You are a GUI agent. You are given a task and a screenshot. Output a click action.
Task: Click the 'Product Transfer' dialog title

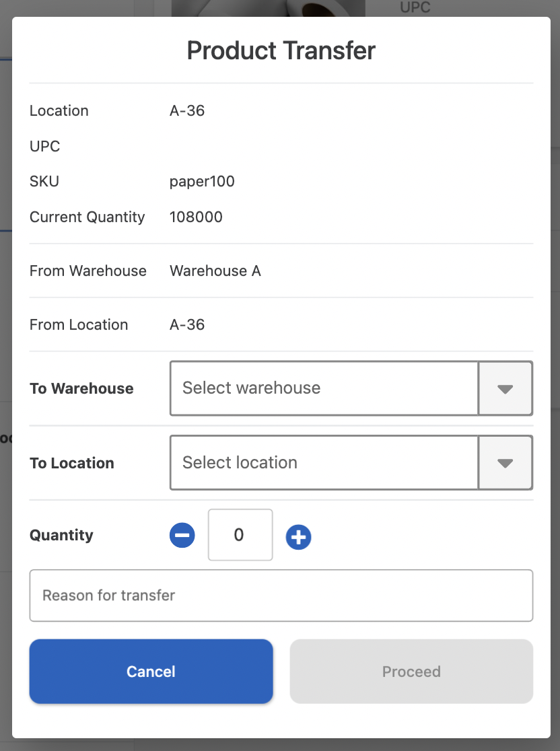(x=281, y=50)
